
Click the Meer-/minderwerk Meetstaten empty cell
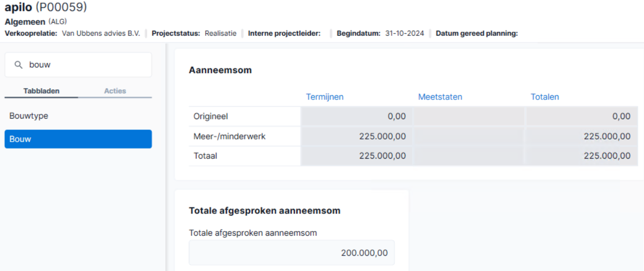469,136
